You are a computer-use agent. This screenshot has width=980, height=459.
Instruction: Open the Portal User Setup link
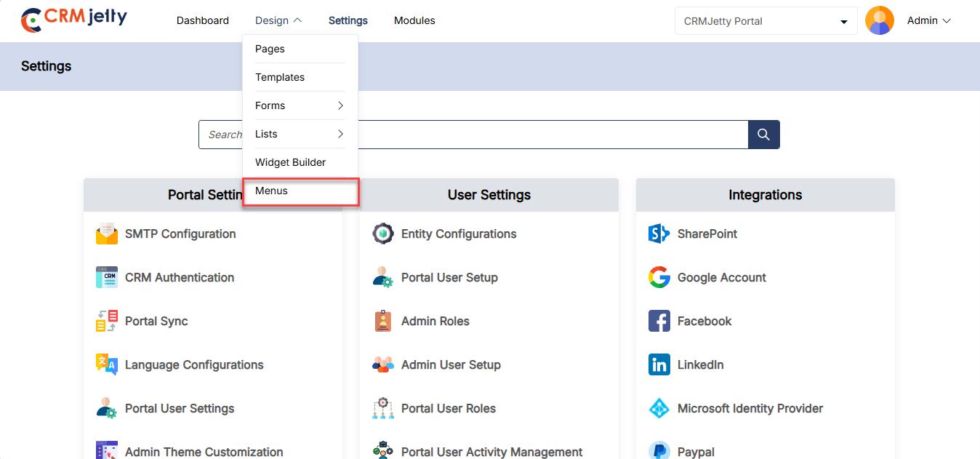(449, 277)
